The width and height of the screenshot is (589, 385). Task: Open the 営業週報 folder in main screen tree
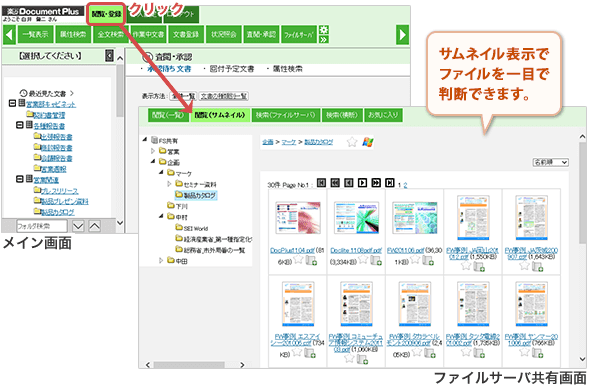[x=53, y=169]
